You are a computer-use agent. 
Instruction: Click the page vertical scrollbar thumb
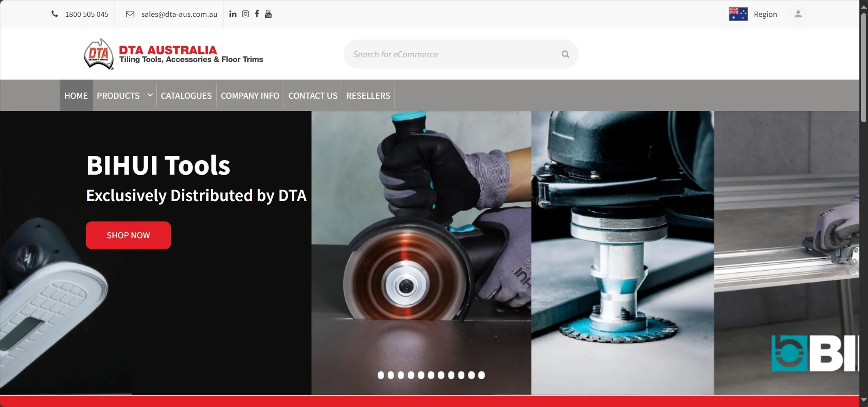coord(863,67)
